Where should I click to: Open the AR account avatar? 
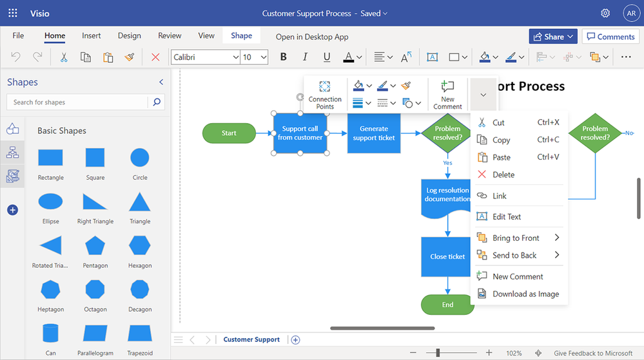click(631, 13)
